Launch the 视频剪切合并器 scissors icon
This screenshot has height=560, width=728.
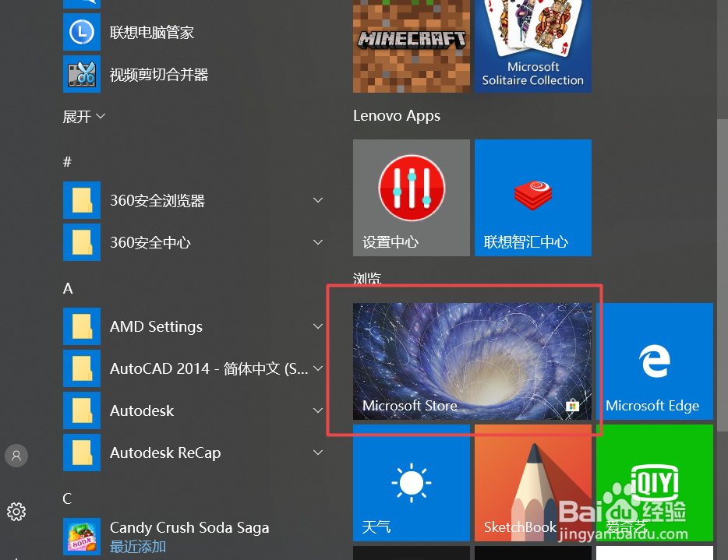tap(82, 74)
